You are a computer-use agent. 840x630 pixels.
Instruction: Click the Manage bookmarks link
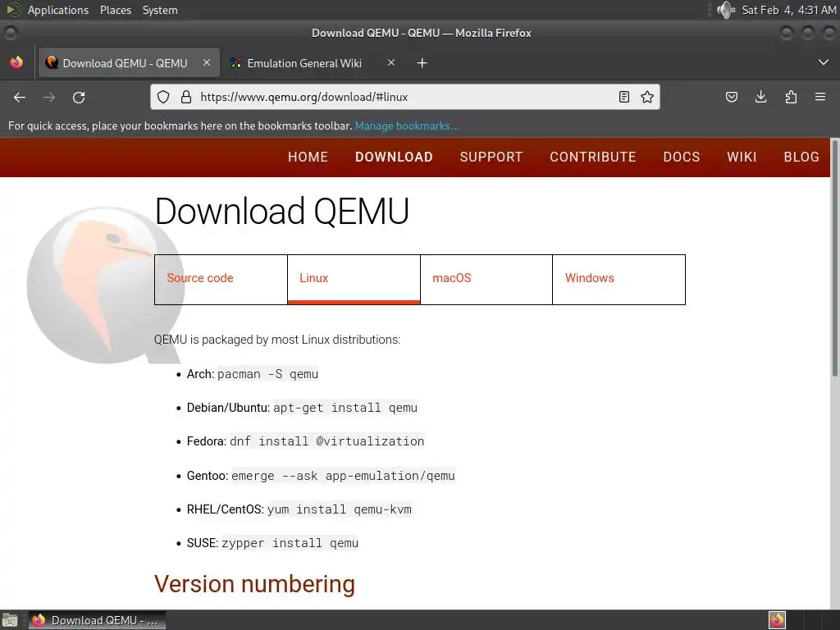pyautogui.click(x=407, y=126)
